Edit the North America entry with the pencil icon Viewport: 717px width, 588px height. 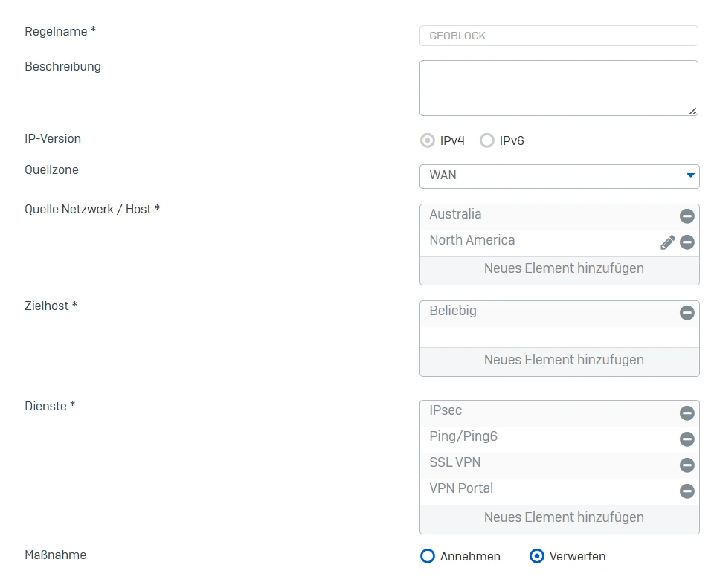coord(667,242)
